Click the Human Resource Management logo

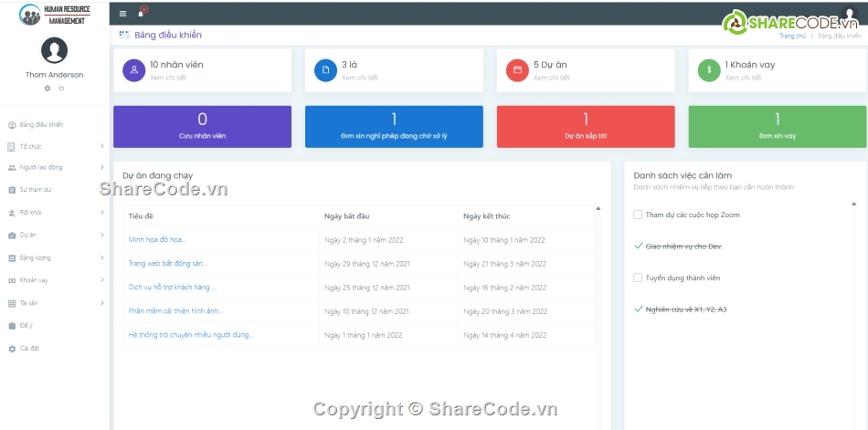click(x=54, y=15)
